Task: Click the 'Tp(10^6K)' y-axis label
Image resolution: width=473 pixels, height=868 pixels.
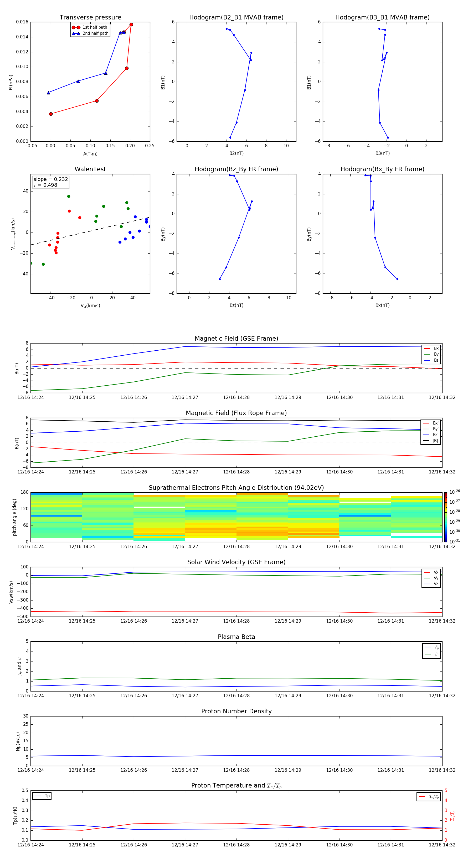Action: [15, 815]
